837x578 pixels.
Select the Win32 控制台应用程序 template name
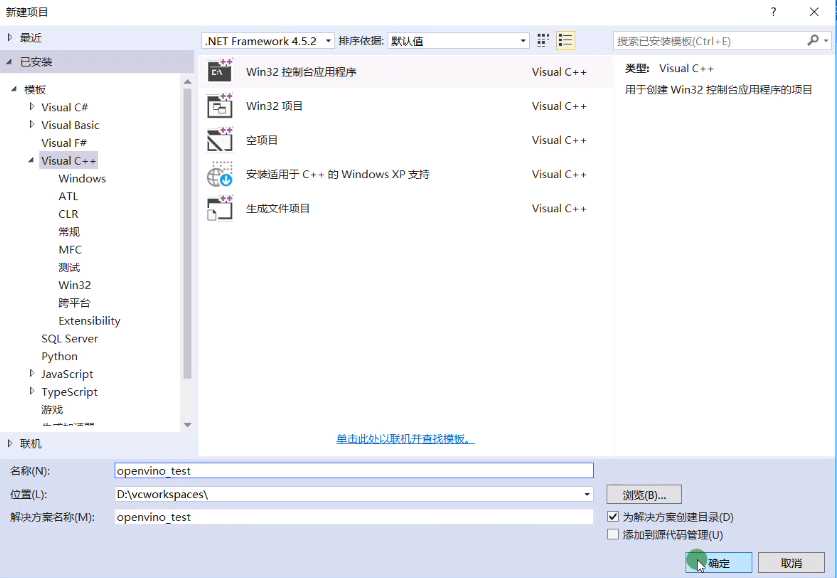tap(301, 72)
